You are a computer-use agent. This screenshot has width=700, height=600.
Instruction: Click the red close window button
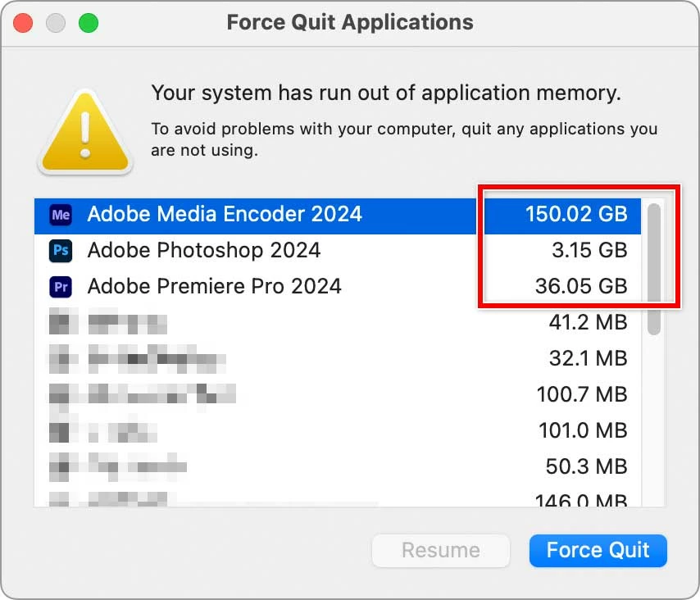click(x=23, y=22)
